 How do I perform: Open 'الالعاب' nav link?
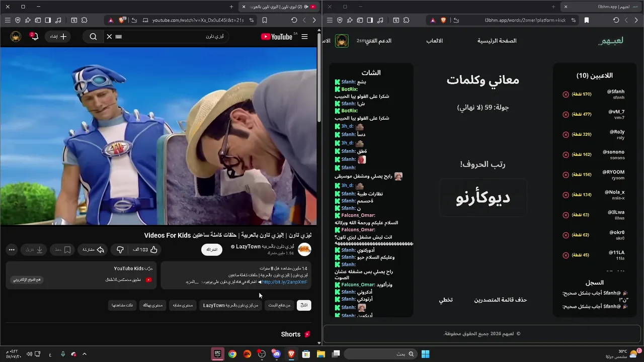435,41
